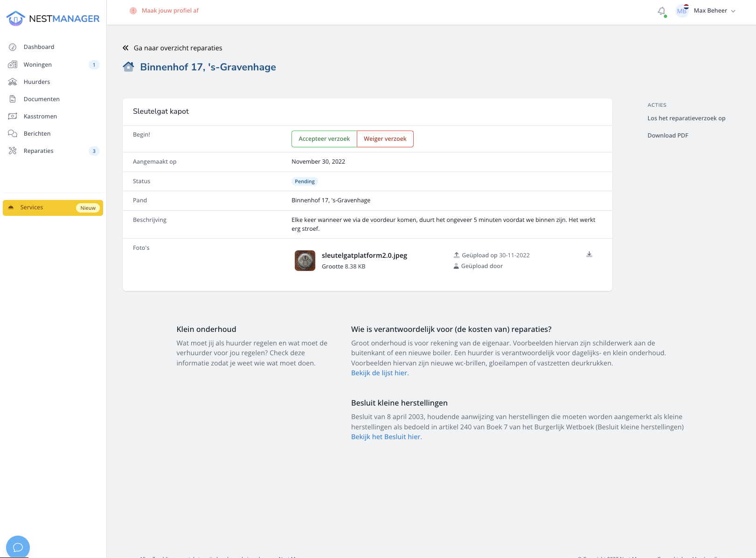Screen dimensions: 756x558
Task: Download the sleutelgatplatform2.0.jpeg file
Action: click(x=589, y=255)
